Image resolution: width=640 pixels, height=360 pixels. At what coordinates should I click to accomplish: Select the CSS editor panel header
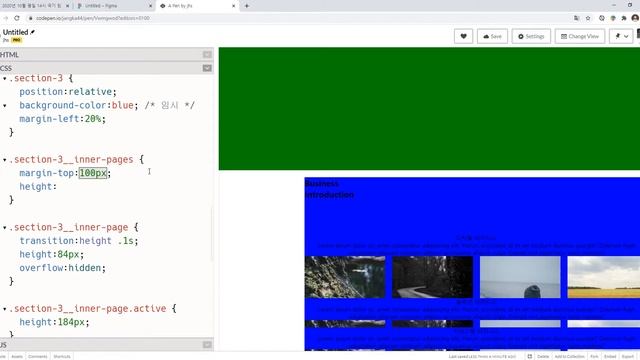pos(107,68)
